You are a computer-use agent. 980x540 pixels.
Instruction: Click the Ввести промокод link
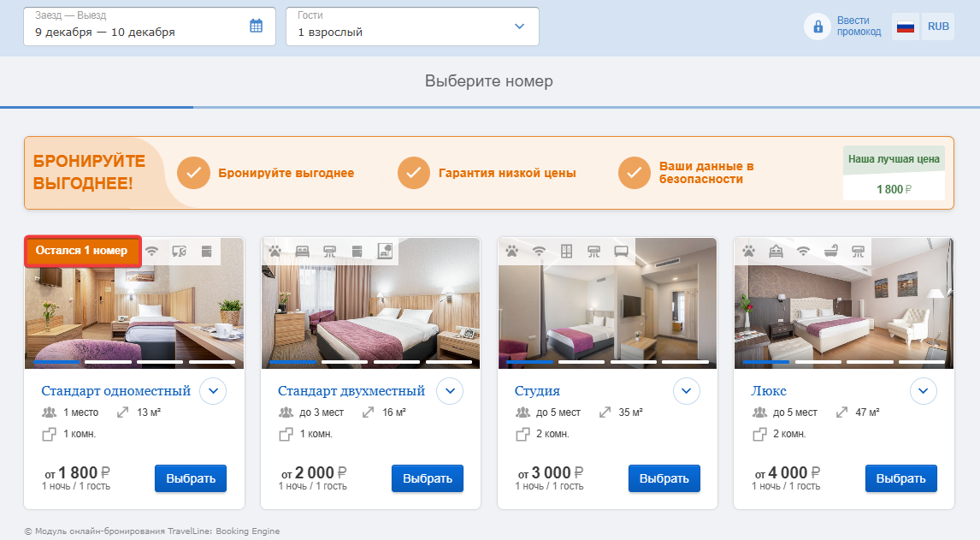point(859,27)
